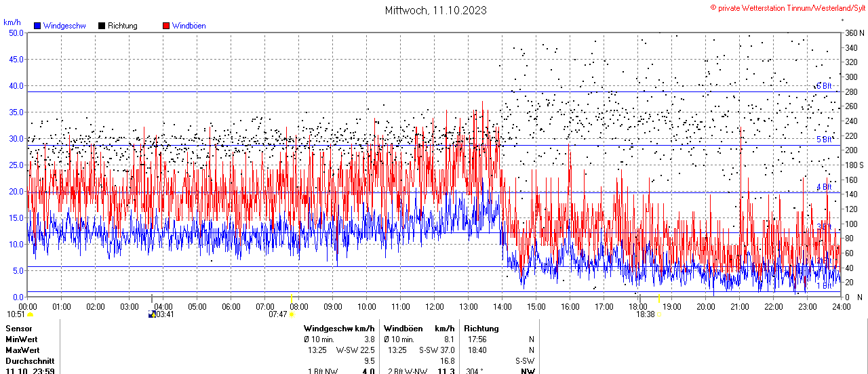Click the '12:00' time axis label
The image size is (868, 374).
434,306
